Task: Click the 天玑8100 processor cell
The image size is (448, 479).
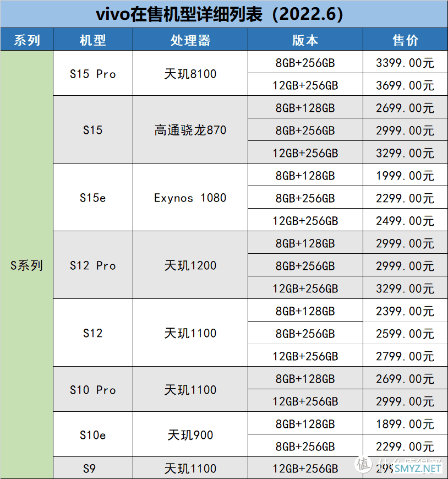Action: tap(190, 73)
